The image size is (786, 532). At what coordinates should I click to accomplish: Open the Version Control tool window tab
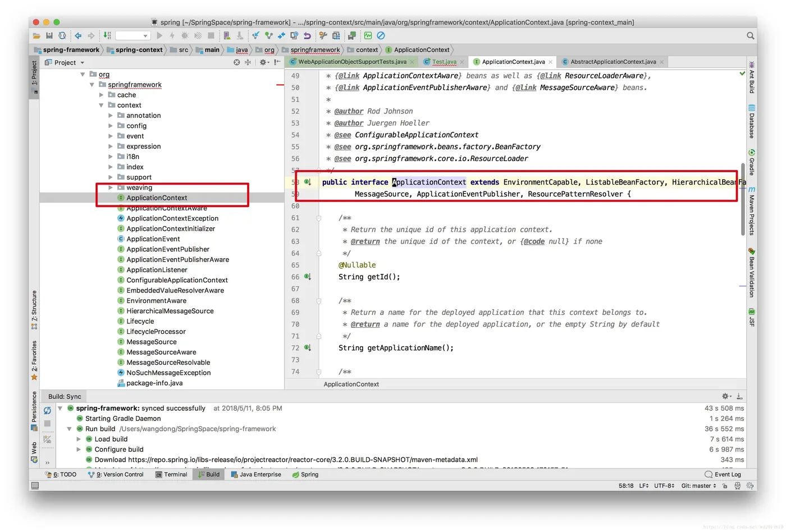pyautogui.click(x=116, y=475)
